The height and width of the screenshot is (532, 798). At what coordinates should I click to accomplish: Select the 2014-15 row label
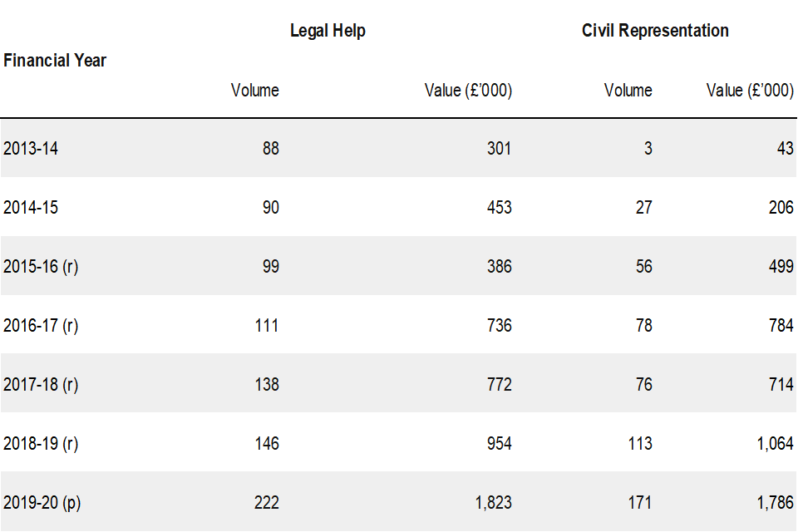click(32, 208)
